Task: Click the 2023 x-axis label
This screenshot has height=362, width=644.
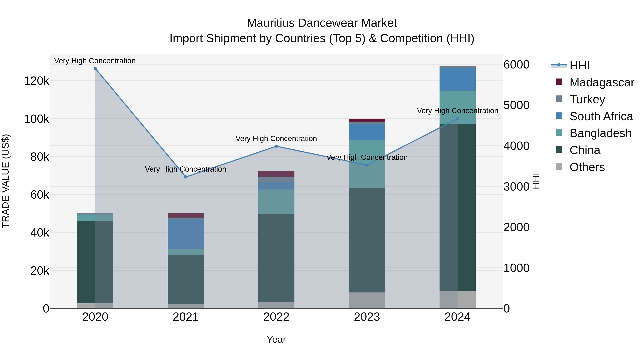Action: [367, 317]
